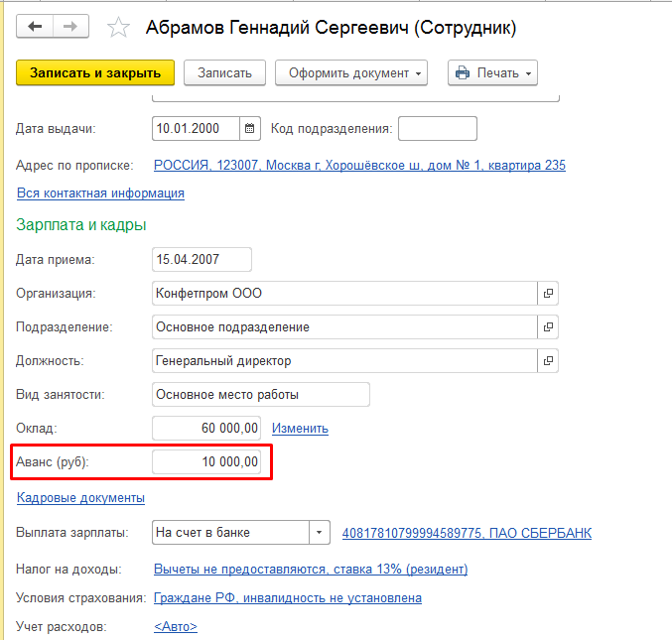
Task: Click the Изменить link next to Оклад
Action: click(300, 429)
